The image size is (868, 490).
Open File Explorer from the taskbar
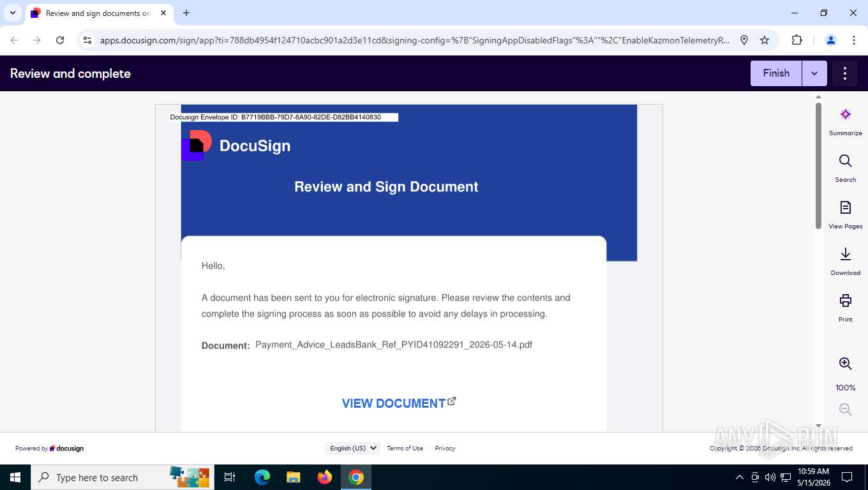click(x=294, y=477)
